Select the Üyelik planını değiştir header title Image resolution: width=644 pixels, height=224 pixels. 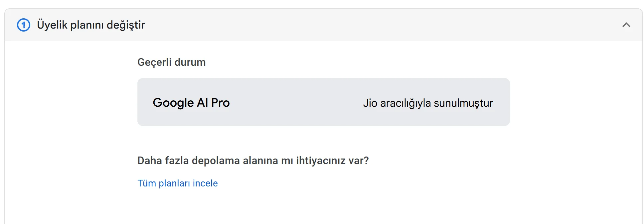point(91,25)
